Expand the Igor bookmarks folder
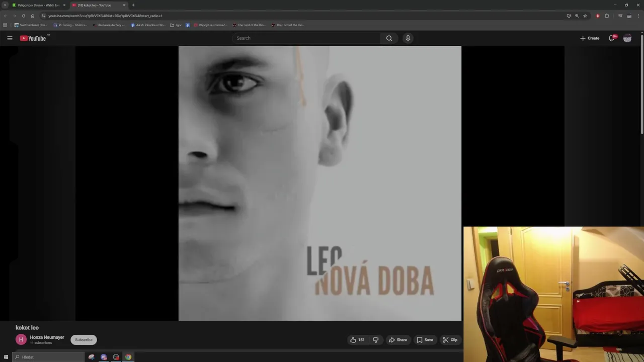Viewport: 644px width, 362px height. pos(176,25)
